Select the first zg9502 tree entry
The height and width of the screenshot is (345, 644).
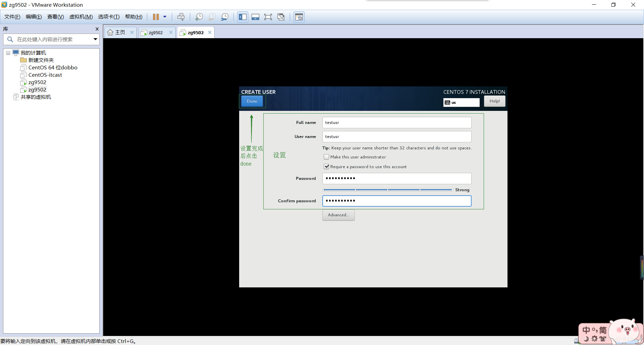(37, 82)
